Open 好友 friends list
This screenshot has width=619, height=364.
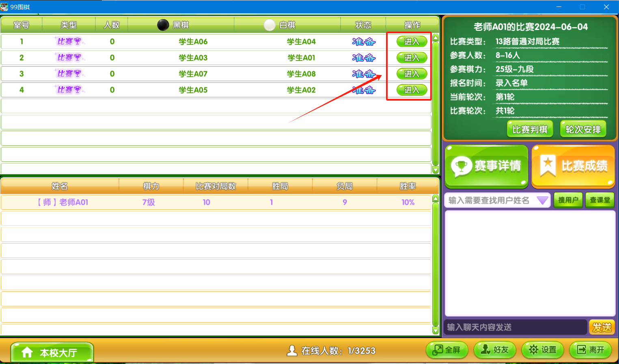(x=494, y=350)
